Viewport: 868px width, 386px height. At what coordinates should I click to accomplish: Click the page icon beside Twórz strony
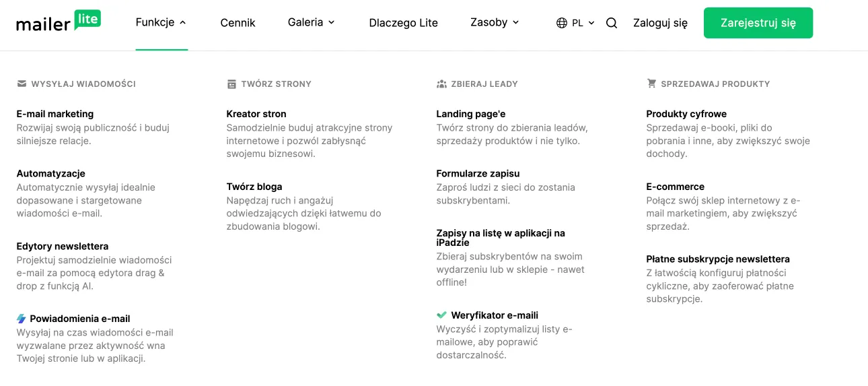231,84
